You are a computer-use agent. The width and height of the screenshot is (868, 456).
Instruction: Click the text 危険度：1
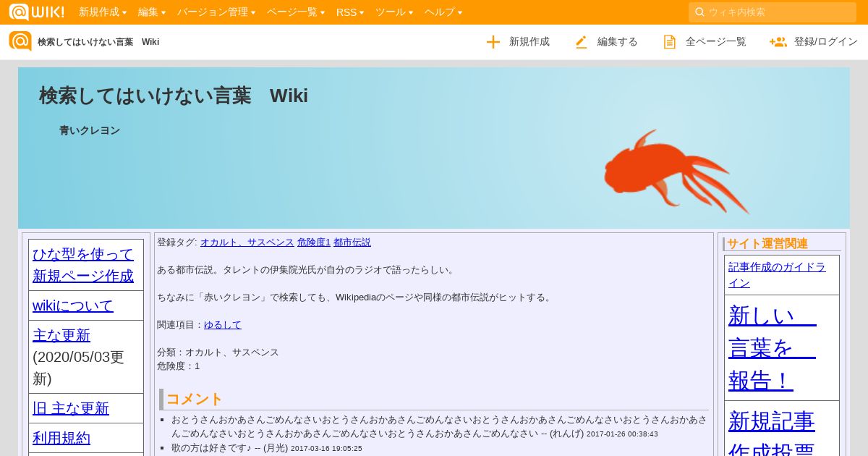tap(179, 366)
